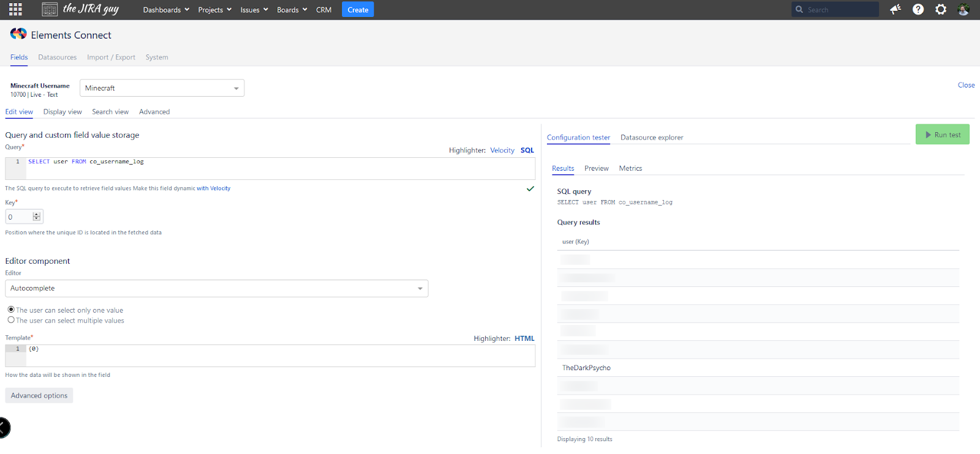This screenshot has width=980, height=454.
Task: Select the Edit view tab
Action: 19,112
